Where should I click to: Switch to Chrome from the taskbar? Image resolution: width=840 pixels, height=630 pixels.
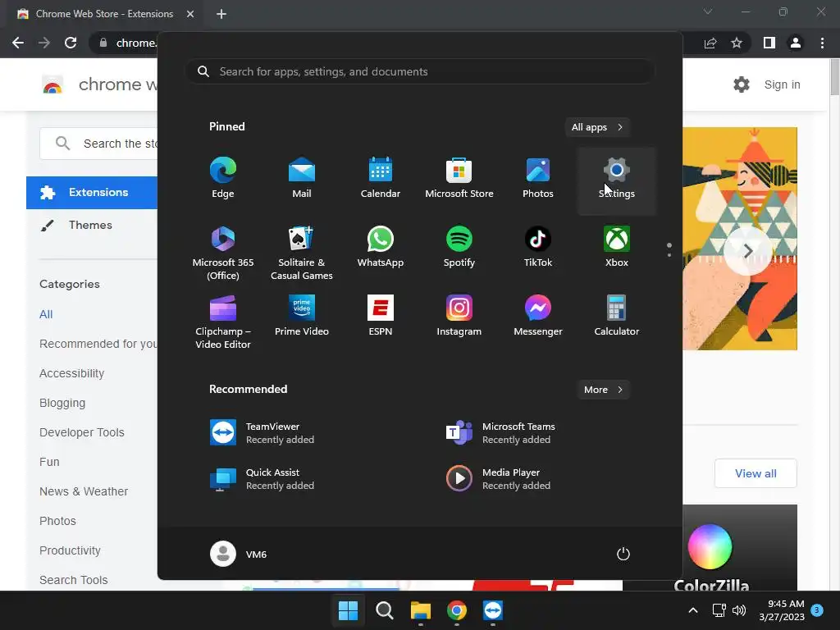[x=457, y=610]
